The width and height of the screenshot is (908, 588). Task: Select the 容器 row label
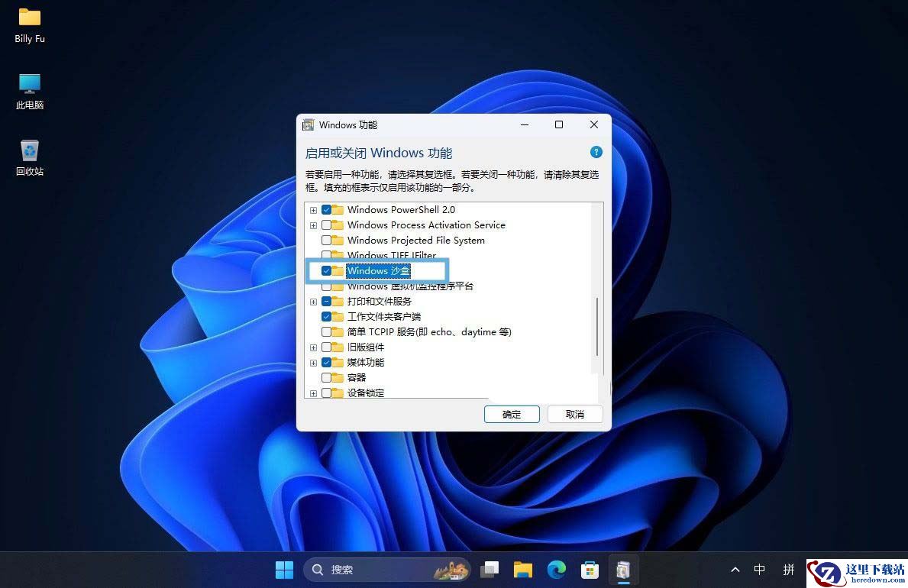356,377
